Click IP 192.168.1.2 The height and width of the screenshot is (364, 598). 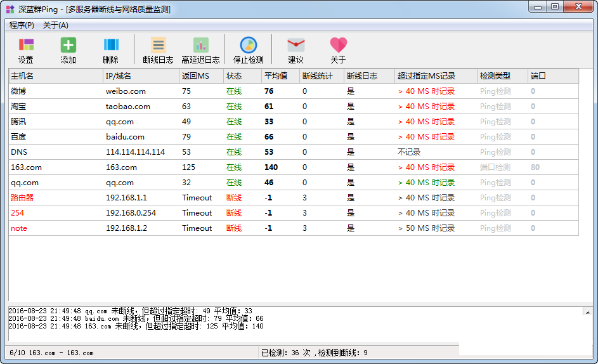[x=126, y=228]
